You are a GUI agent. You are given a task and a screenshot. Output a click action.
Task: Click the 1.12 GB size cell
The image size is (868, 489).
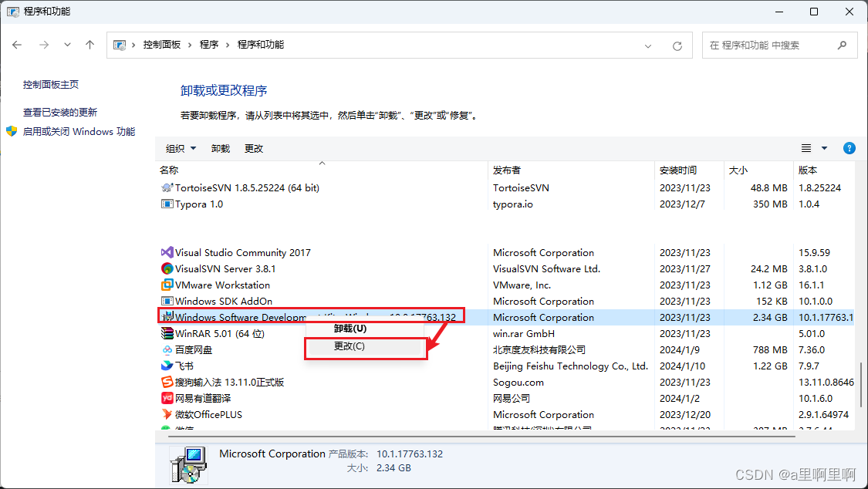point(770,285)
